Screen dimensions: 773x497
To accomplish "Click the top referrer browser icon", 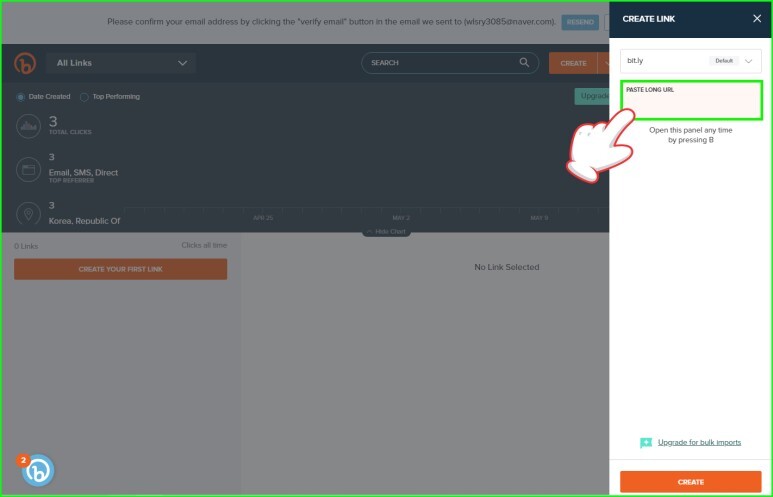I will [x=29, y=170].
